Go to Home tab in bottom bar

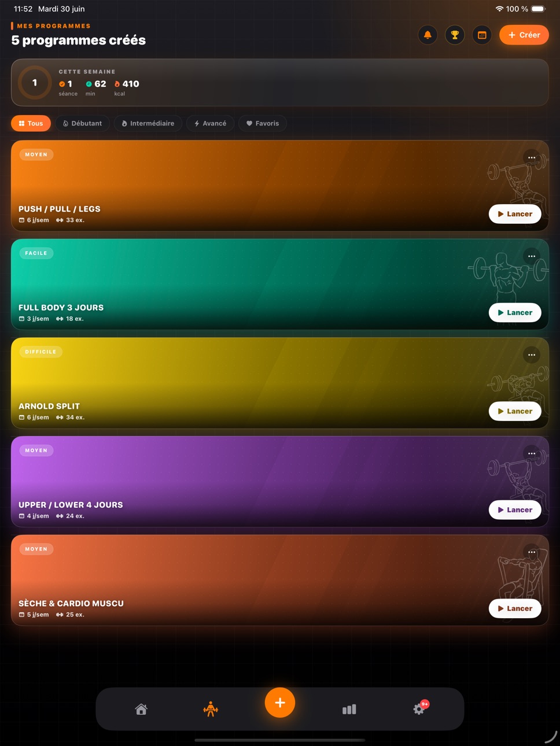(141, 709)
